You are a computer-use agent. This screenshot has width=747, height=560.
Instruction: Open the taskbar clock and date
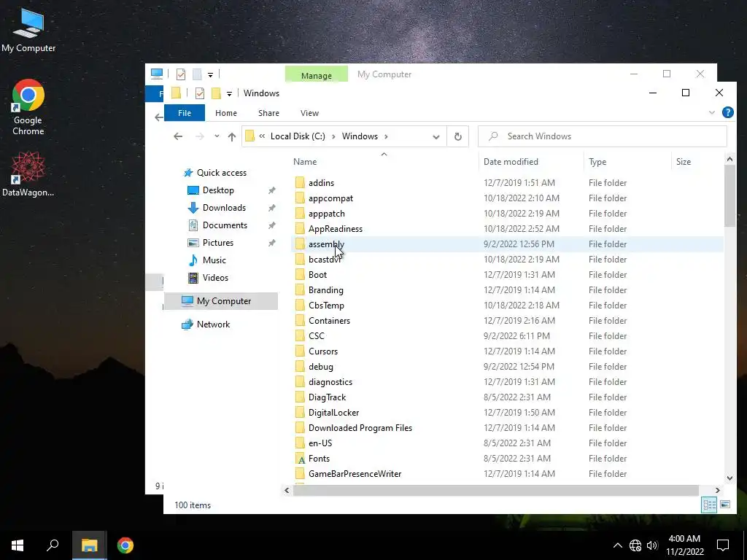(x=684, y=545)
